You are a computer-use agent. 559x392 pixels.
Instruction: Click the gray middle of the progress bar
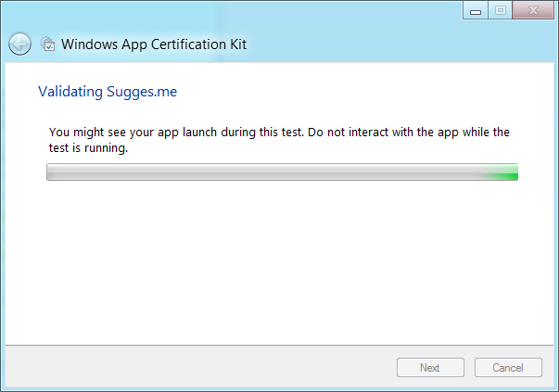(278, 172)
